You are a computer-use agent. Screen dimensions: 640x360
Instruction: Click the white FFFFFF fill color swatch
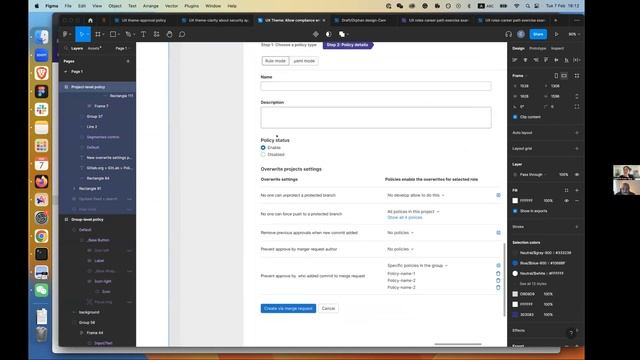coord(515,200)
